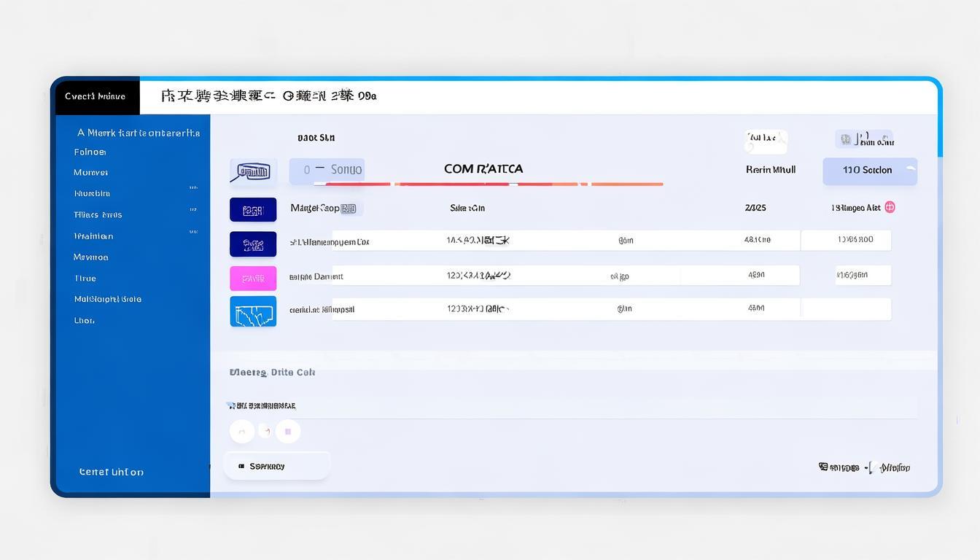The height and width of the screenshot is (560, 980).
Task: Select the black Cvect3 tab at top-left
Action: point(98,96)
